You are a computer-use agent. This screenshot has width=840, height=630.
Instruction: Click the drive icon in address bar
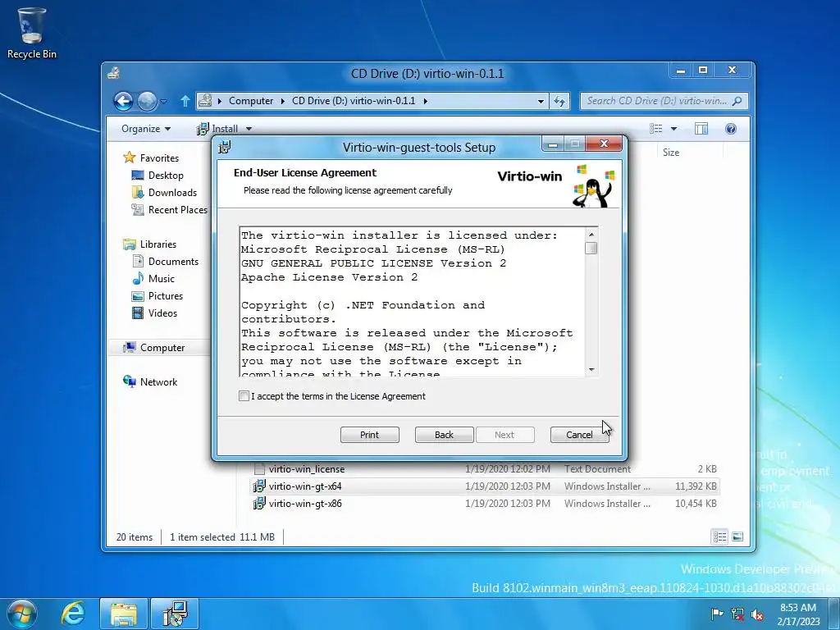[204, 101]
